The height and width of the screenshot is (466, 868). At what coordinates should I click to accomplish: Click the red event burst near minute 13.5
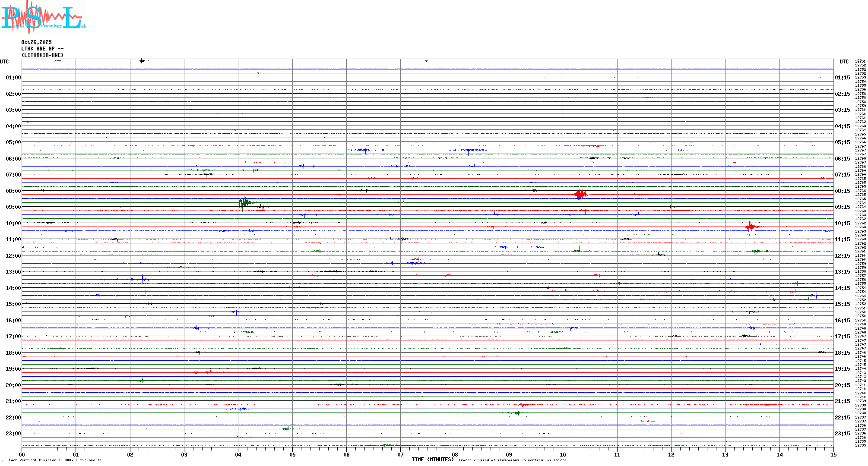coord(751,227)
